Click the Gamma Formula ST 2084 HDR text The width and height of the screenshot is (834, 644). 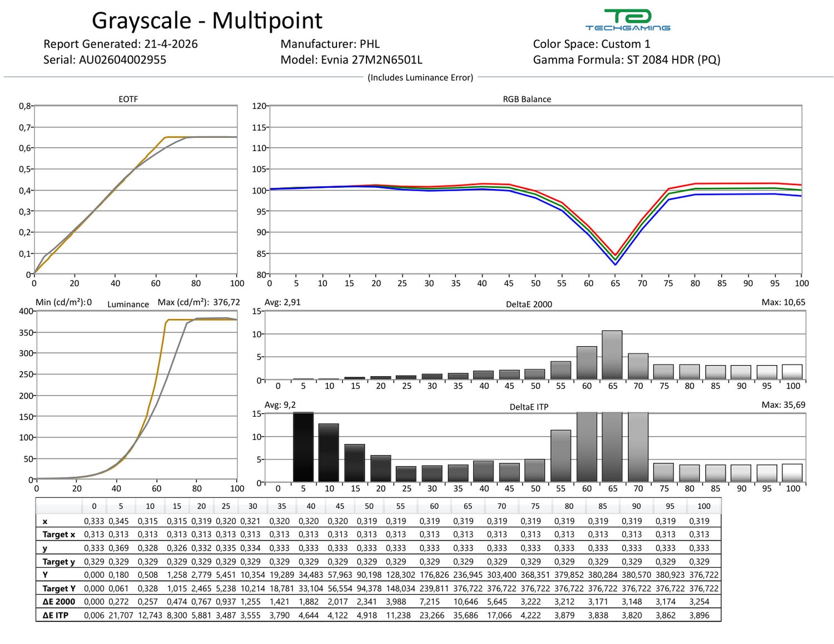[627, 59]
